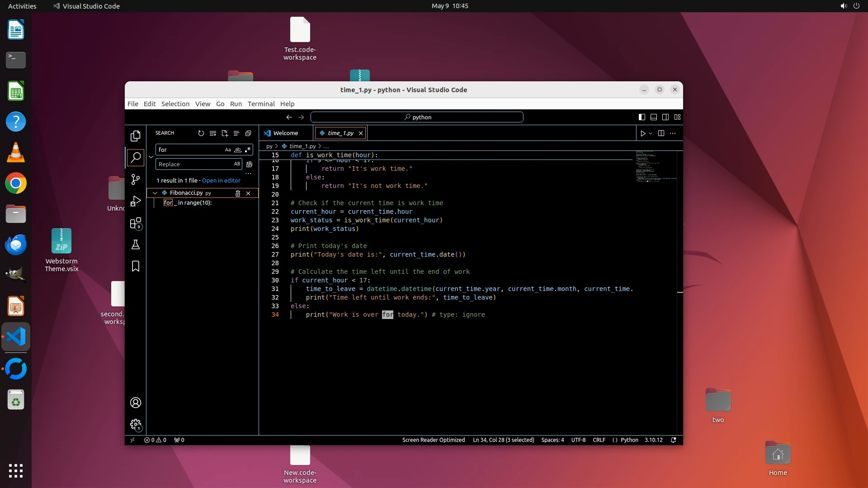Open the Testing flask view
The height and width of the screenshot is (488, 868).
[x=135, y=245]
